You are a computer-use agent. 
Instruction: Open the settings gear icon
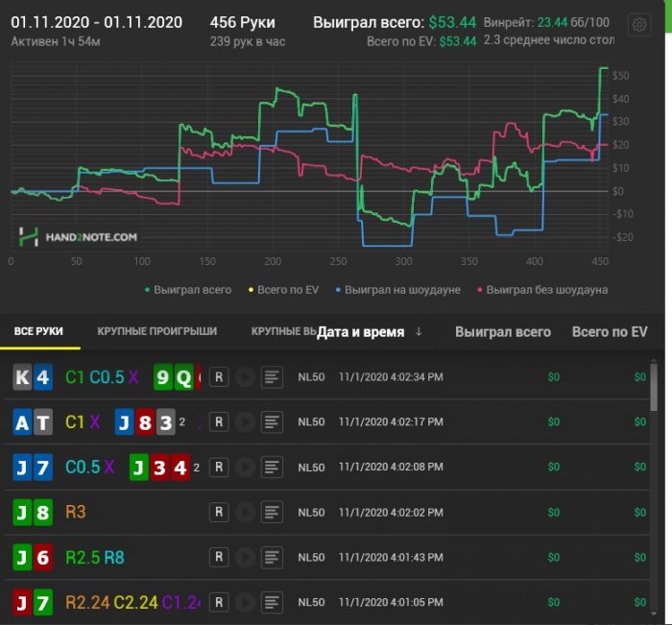tap(639, 24)
